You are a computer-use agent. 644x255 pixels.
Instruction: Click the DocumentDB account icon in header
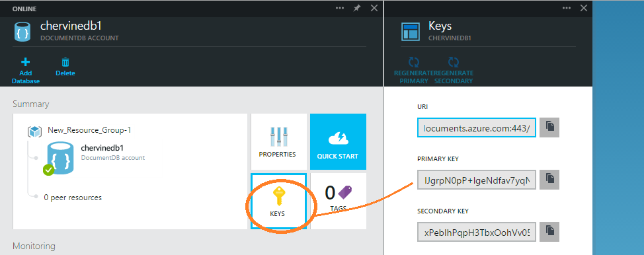click(22, 32)
